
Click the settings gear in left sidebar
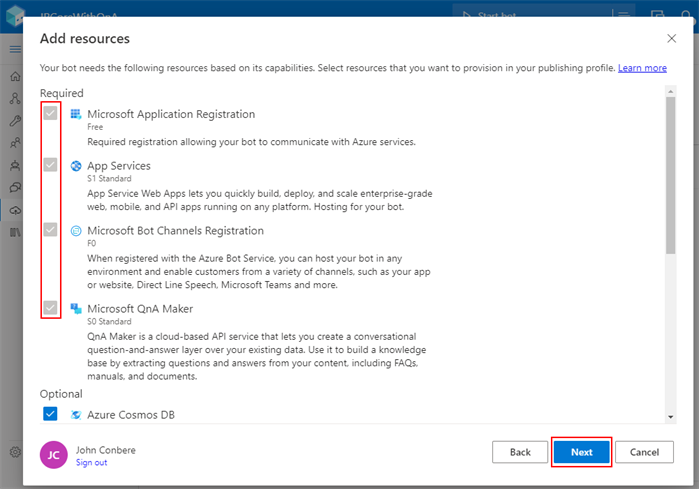(x=15, y=452)
